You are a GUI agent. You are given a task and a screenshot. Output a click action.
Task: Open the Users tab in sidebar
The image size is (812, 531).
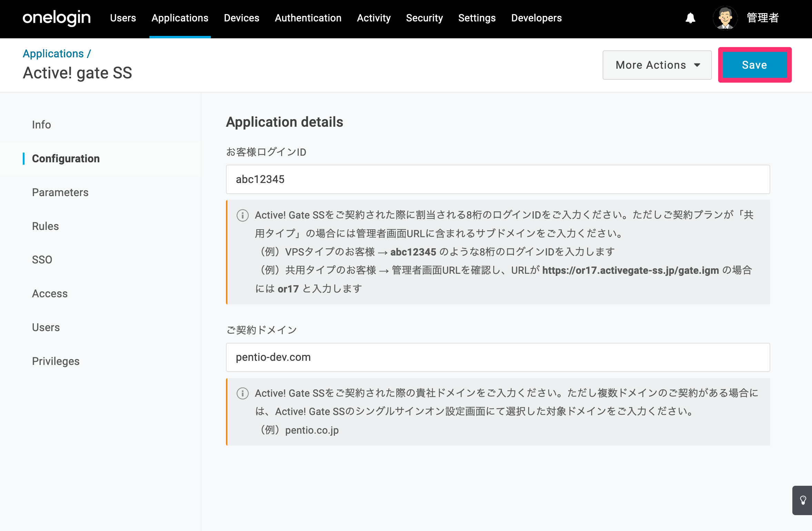tap(46, 327)
